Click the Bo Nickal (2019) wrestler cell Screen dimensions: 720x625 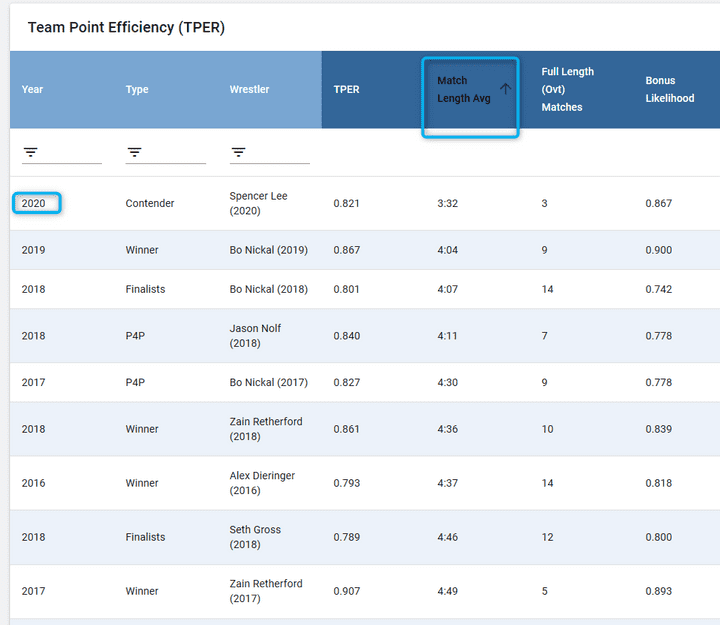coord(268,250)
